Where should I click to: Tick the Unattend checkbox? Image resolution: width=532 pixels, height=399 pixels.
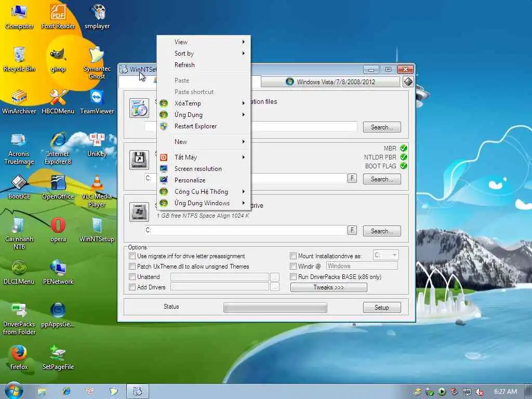tap(132, 277)
